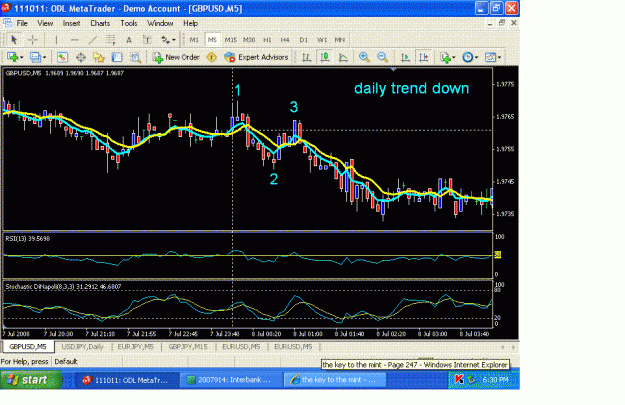
Task: Open the View menu
Action: point(45,23)
